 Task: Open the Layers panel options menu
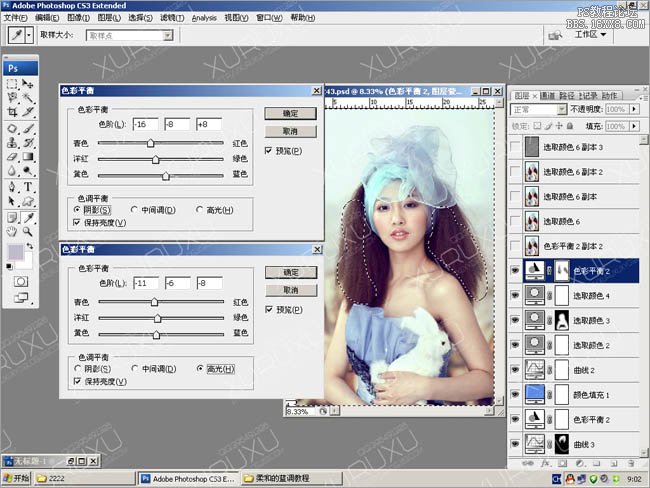643,97
